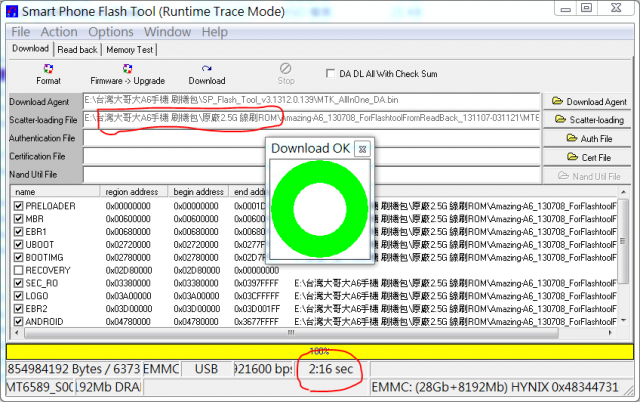Click the Nand Util File field
This screenshot has height=402, width=640.
(312, 174)
